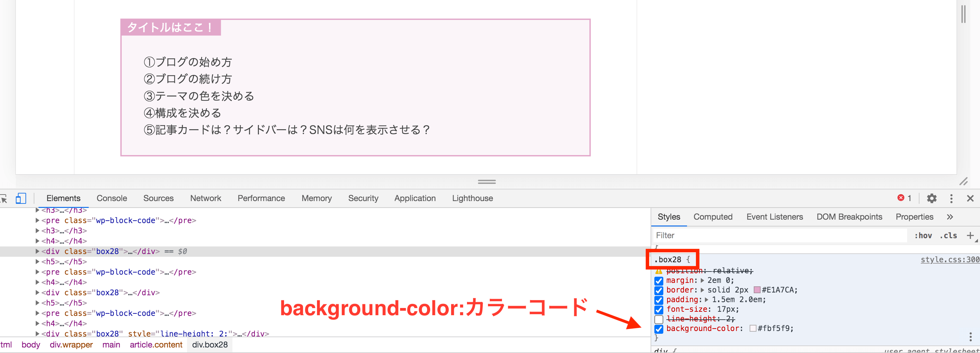Open the Lighthouse tab
980x353 pixels.
[x=472, y=198]
